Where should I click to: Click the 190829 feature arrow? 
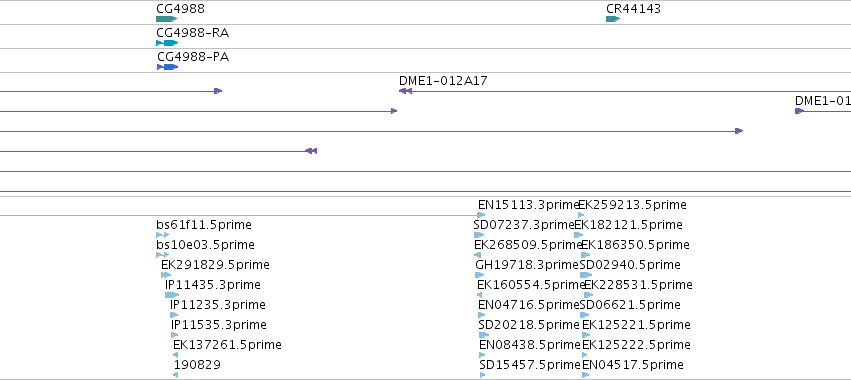tap(176, 375)
